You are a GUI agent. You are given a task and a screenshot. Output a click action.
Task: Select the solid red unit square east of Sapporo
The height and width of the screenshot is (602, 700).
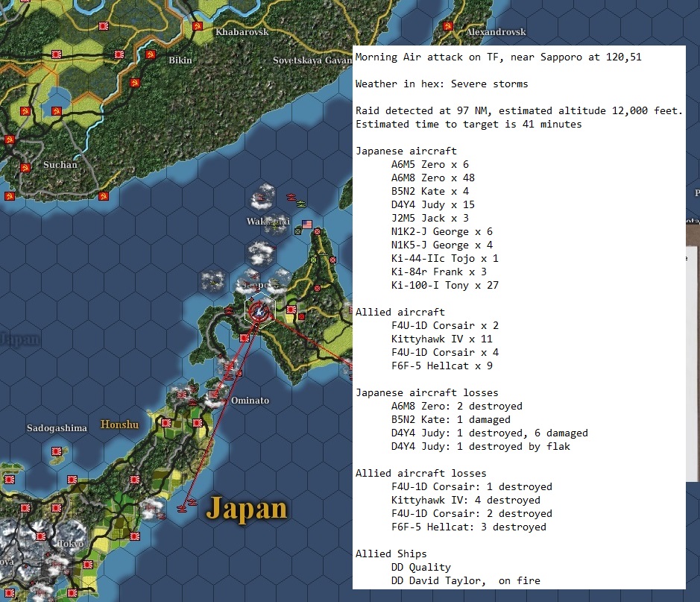302,316
